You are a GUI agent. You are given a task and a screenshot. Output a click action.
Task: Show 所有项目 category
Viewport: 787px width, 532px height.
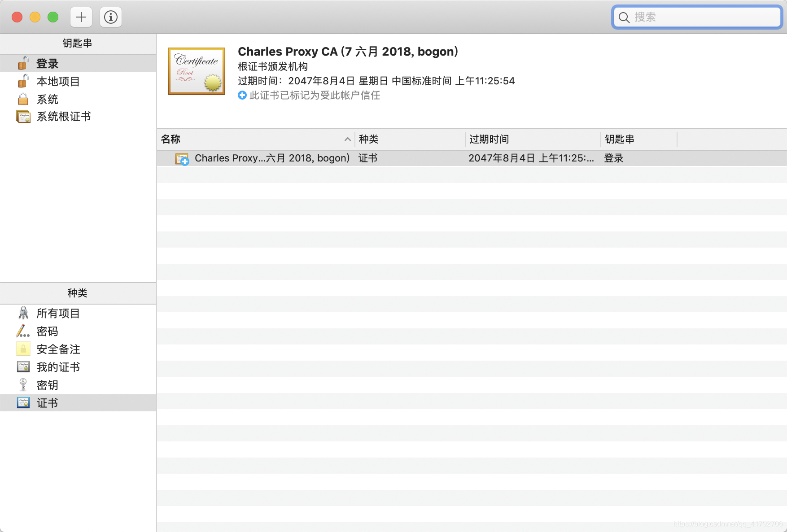tap(58, 313)
